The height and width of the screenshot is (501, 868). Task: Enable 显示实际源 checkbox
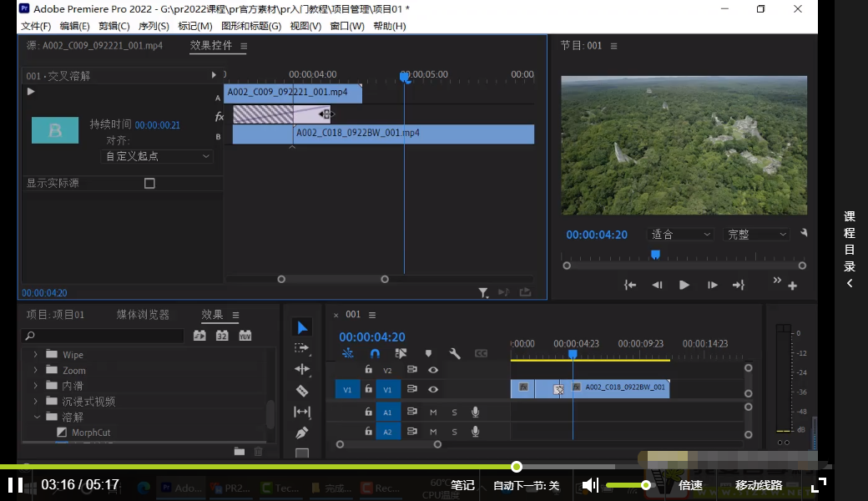coord(149,183)
